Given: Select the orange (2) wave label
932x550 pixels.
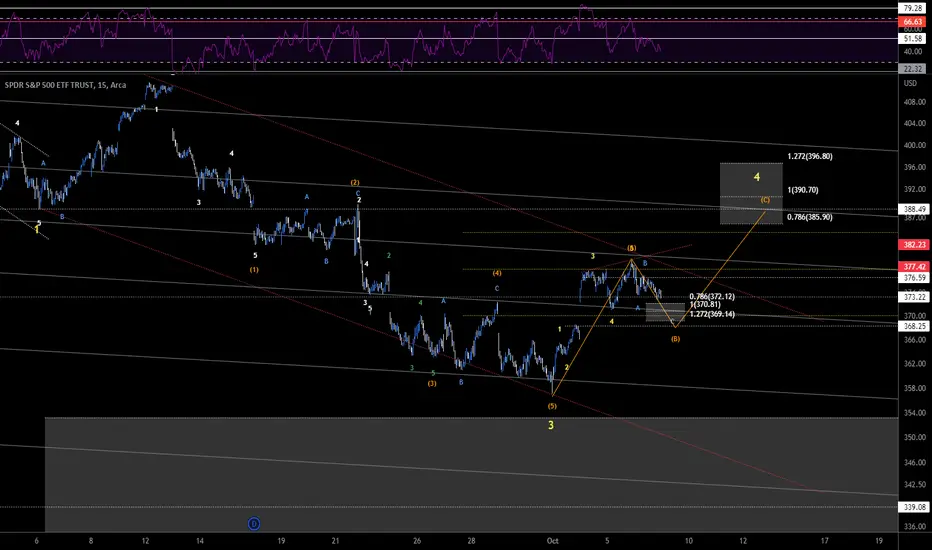Looking at the screenshot, I should click(x=354, y=183).
